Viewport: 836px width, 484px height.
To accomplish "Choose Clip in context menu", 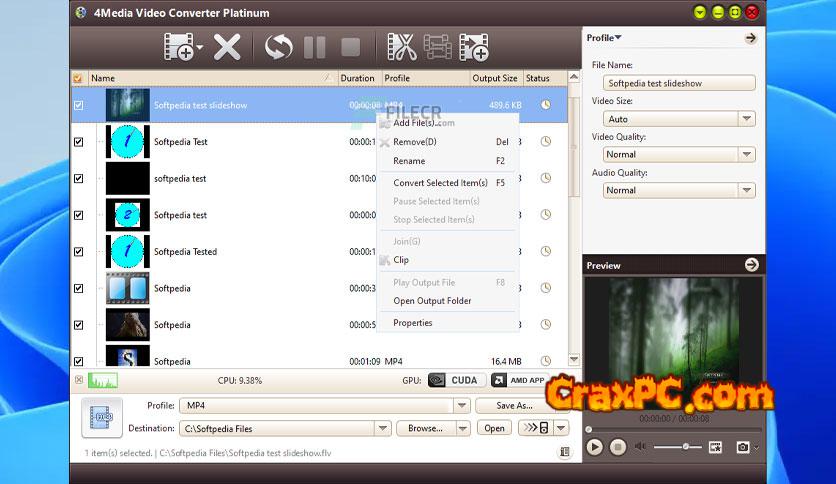I will tap(448, 260).
